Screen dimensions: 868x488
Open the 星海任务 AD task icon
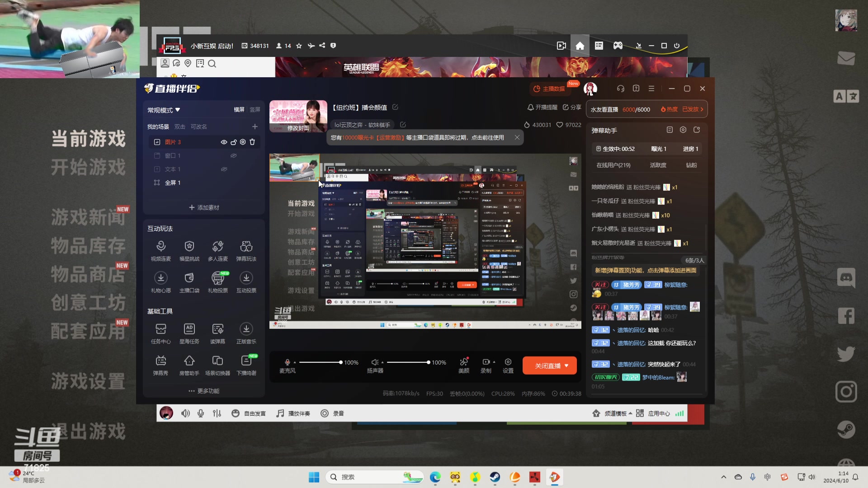coord(189,333)
